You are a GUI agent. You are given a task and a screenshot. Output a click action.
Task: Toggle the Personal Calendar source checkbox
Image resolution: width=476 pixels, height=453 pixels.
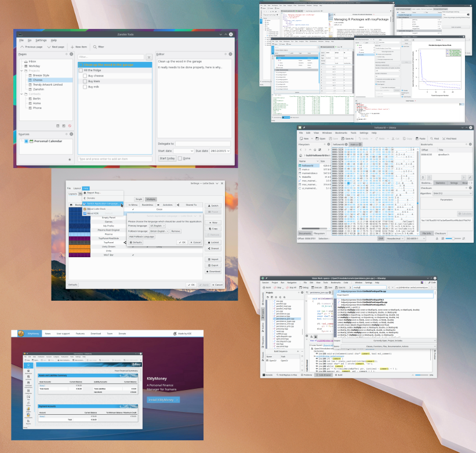click(27, 141)
